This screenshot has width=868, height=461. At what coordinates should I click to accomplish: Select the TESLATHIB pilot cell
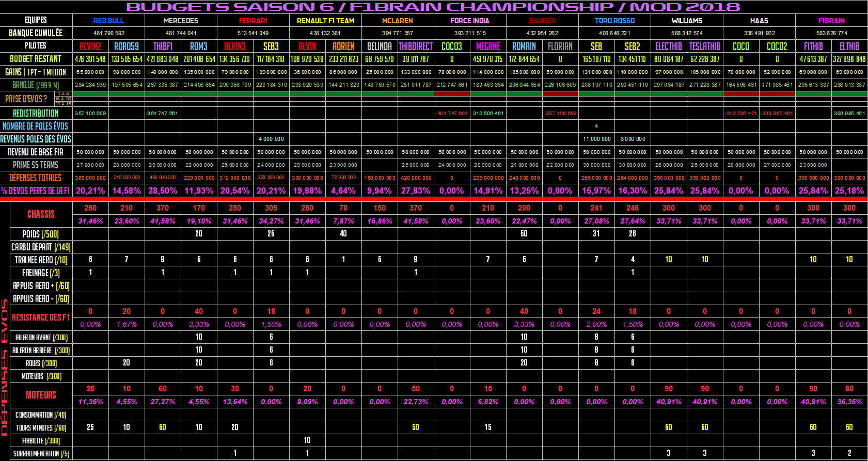(x=705, y=46)
